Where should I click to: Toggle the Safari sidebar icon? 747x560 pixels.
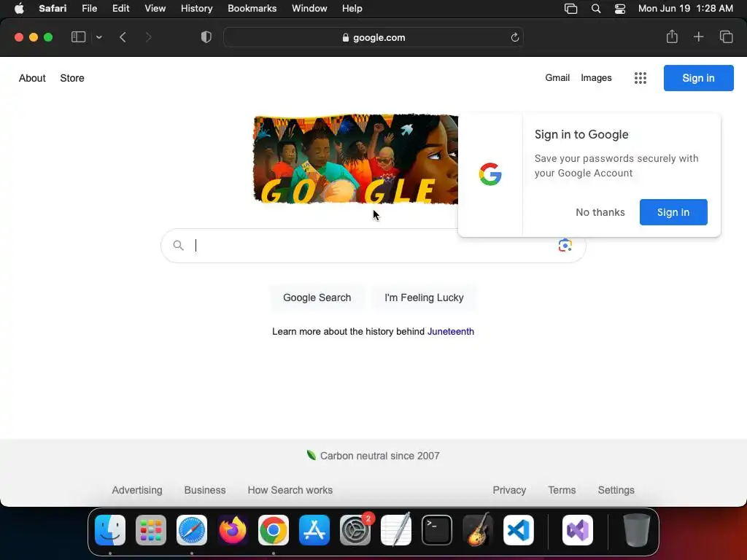(x=78, y=37)
